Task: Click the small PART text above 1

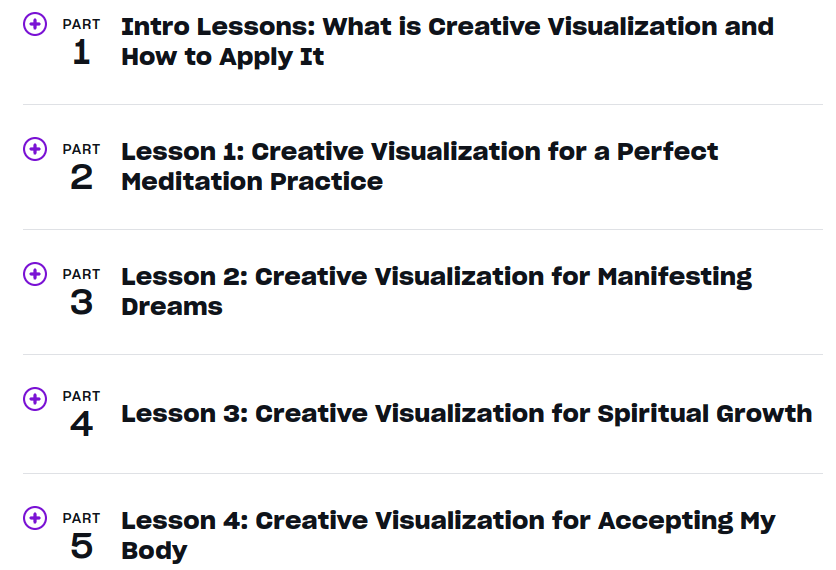Action: click(81, 24)
